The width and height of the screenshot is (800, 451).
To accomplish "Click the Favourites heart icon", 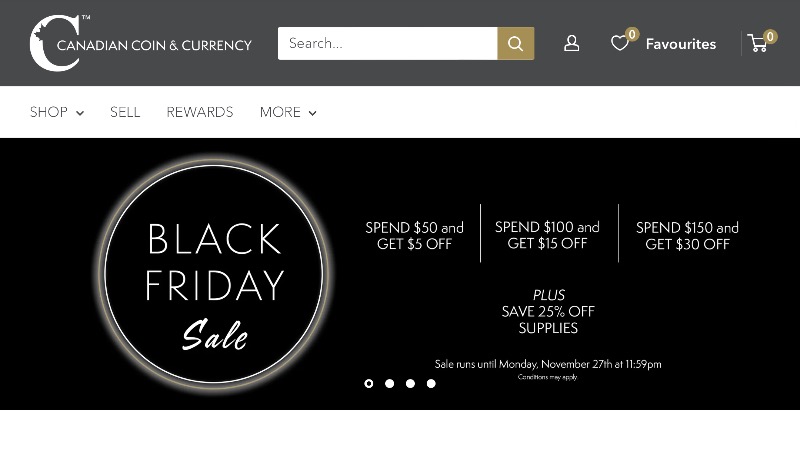I will point(619,43).
